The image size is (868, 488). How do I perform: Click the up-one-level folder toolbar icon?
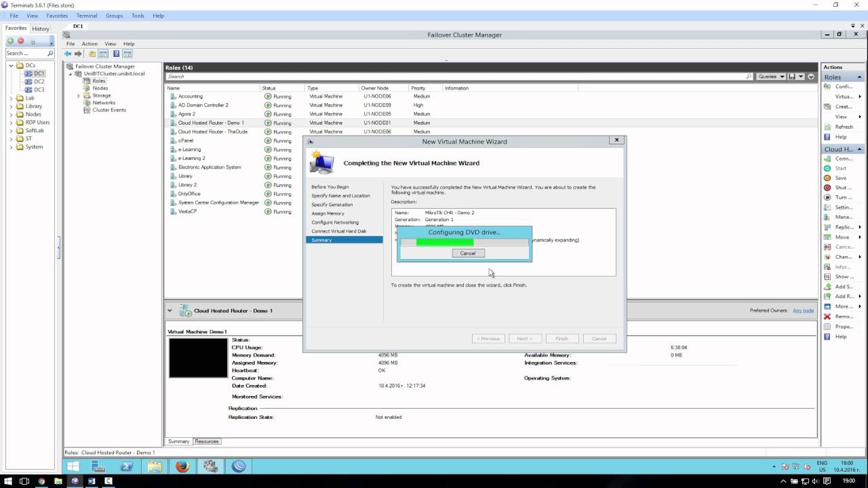pyautogui.click(x=92, y=54)
